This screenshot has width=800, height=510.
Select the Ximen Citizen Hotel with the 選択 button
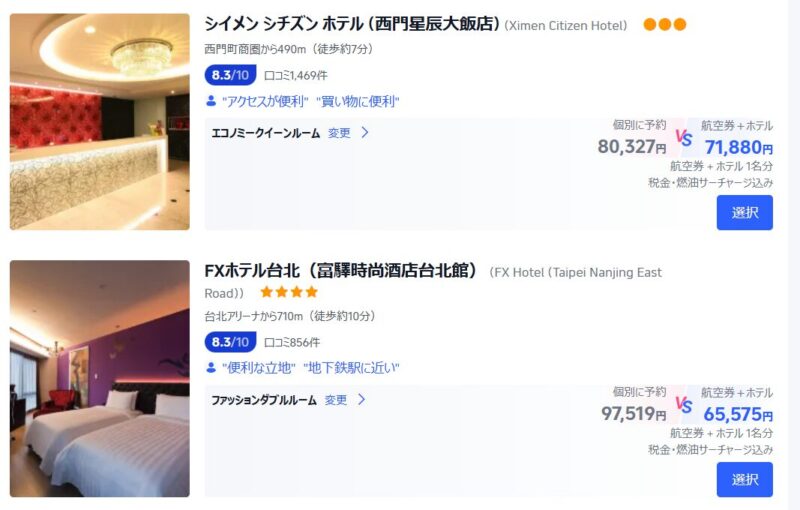[744, 213]
